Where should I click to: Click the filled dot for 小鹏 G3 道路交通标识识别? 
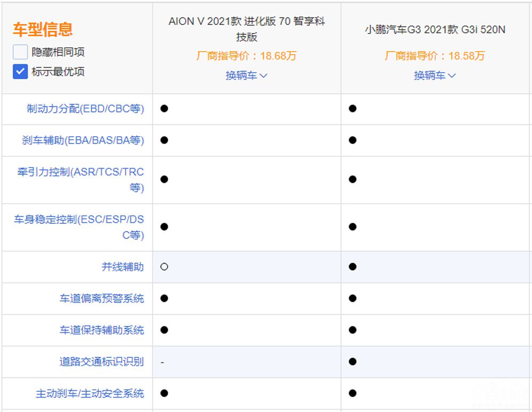(x=352, y=362)
